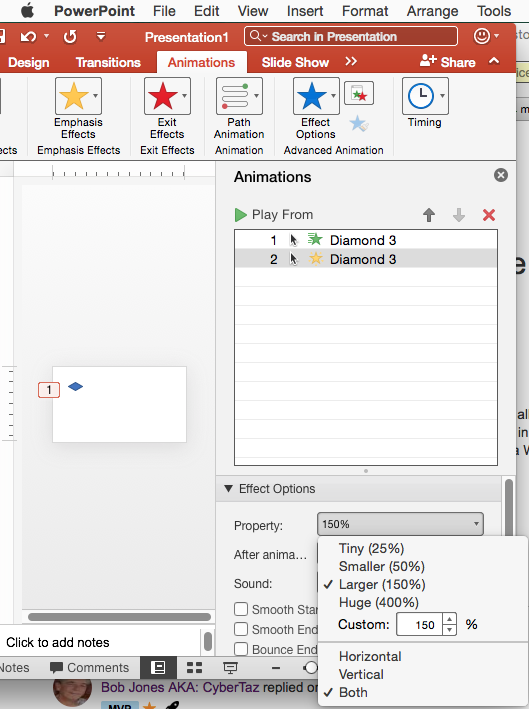Viewport: 529px width, 709px height.
Task: Open the Insert menu in the menu bar
Action: [305, 10]
